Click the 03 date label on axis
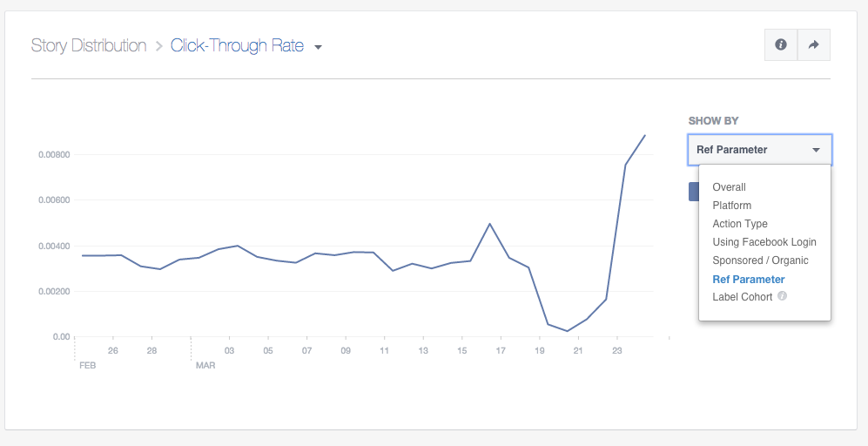This screenshot has width=868, height=446. pyautogui.click(x=229, y=351)
